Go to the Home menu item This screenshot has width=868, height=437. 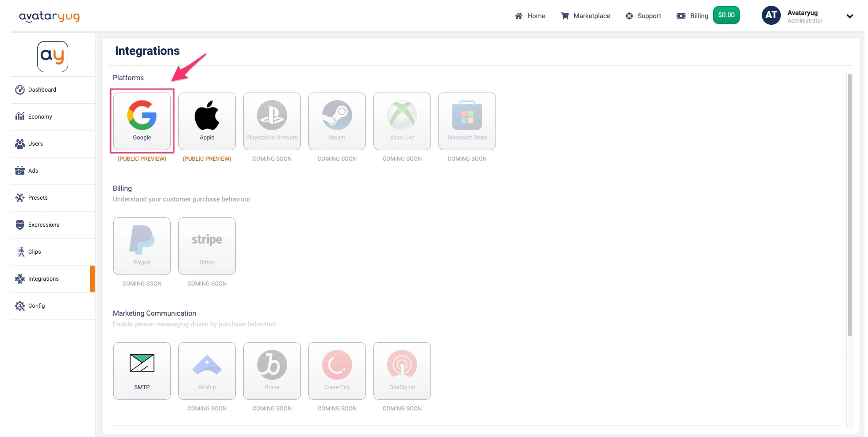[530, 16]
